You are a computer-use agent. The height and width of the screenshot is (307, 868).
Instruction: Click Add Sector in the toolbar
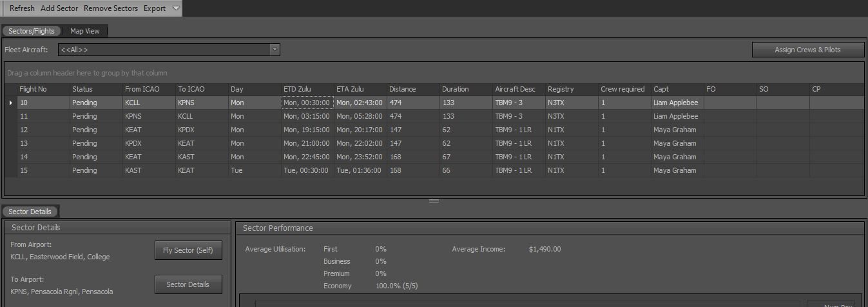coord(59,8)
